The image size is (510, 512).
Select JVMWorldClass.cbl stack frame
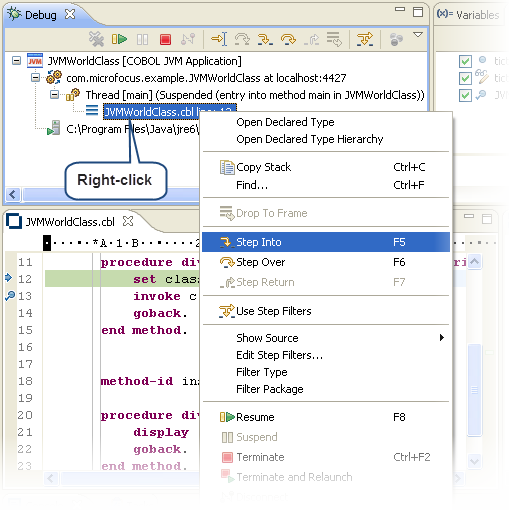point(151,112)
